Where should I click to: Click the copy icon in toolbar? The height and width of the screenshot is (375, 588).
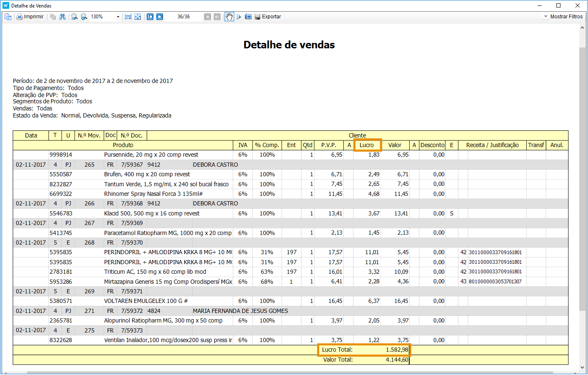click(x=53, y=17)
